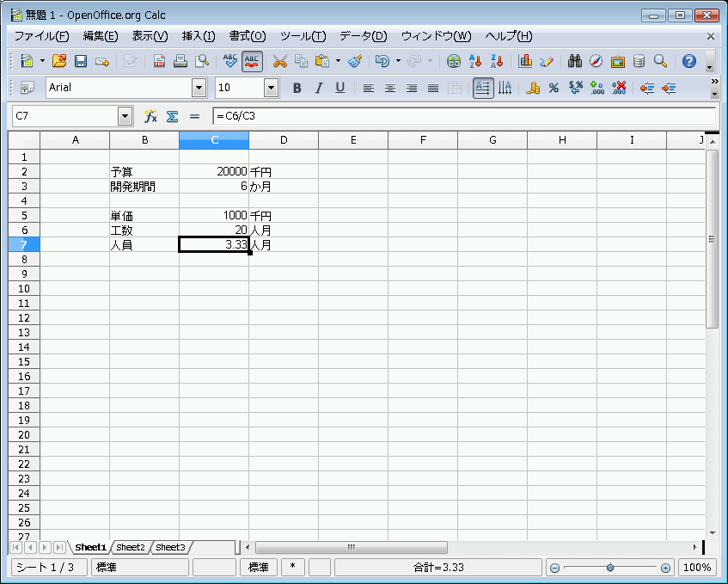Sort ascending with the toolbar icon
The width and height of the screenshot is (728, 584).
pos(474,61)
